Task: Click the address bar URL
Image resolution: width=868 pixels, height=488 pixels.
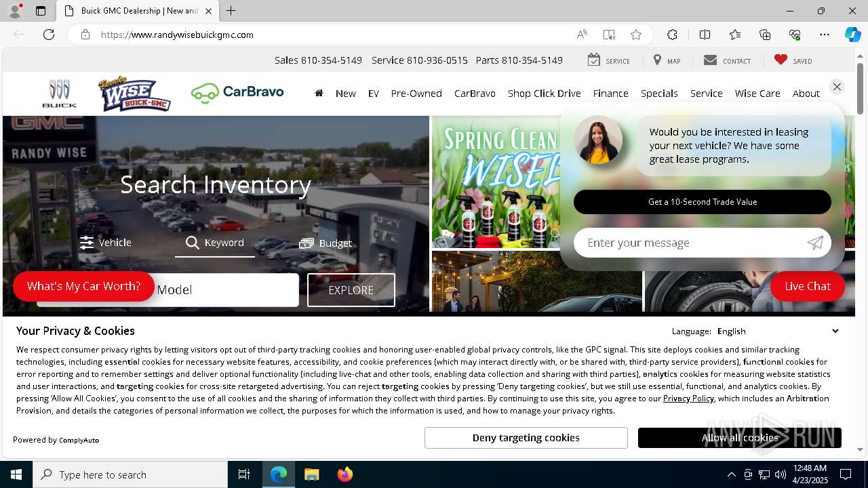Action: click(x=177, y=35)
